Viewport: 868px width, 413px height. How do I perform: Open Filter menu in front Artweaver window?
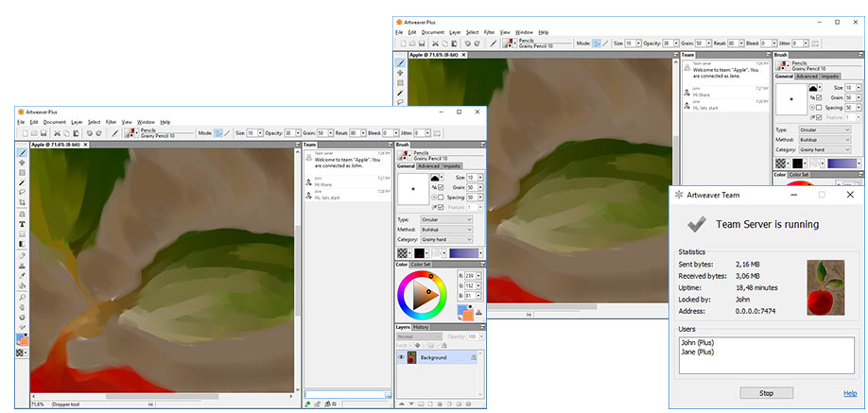(112, 122)
